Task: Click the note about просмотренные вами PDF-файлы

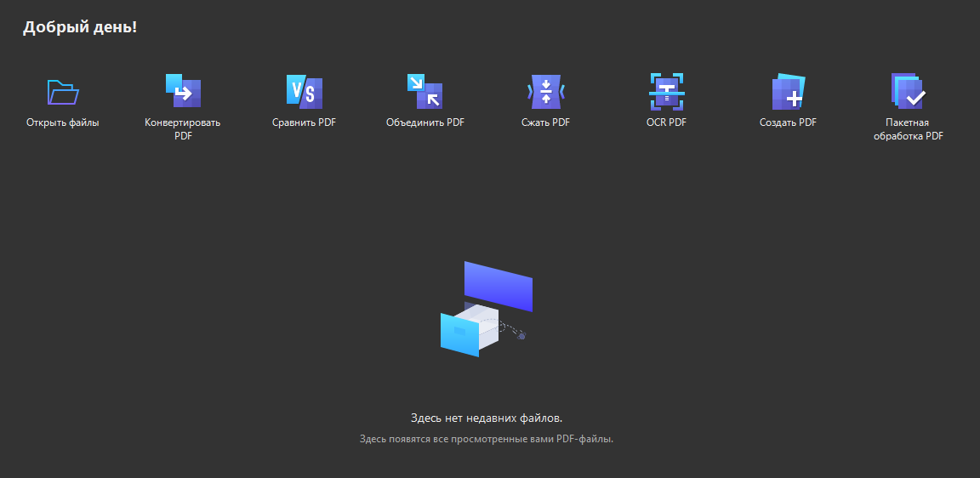Action: (487, 439)
